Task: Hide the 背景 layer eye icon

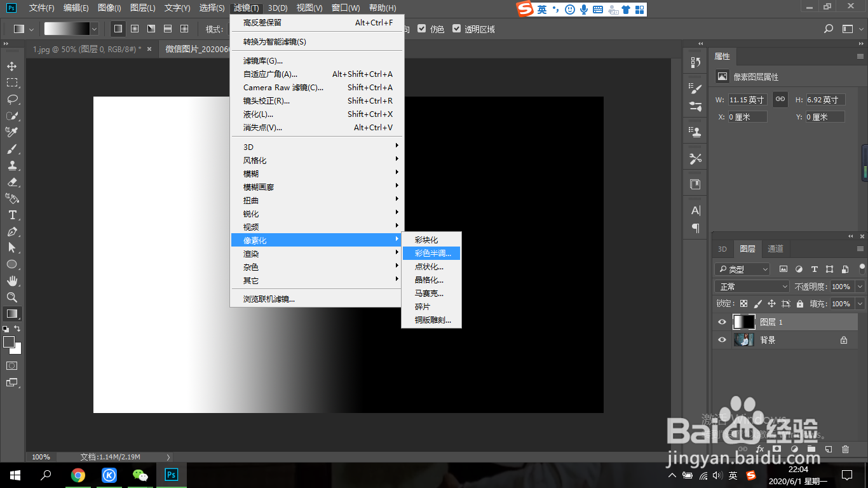Action: click(x=722, y=340)
